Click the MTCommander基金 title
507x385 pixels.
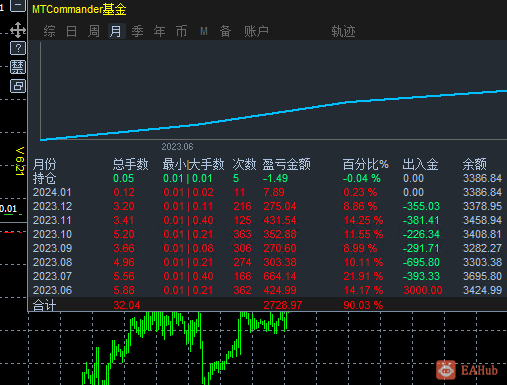pyautogui.click(x=79, y=9)
